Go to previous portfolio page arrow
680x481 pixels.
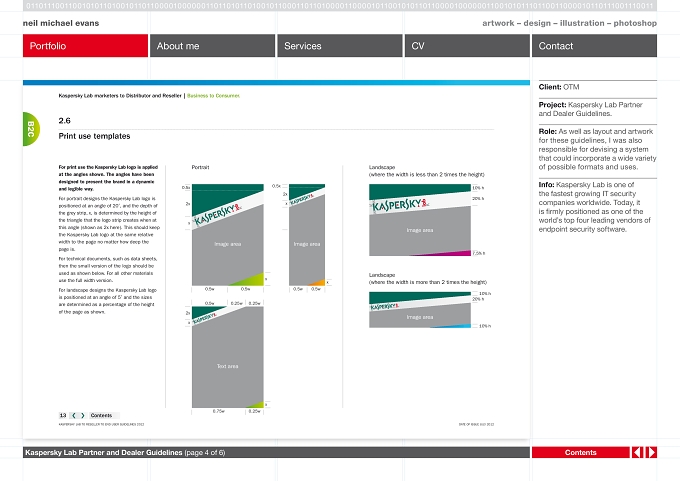(637, 452)
